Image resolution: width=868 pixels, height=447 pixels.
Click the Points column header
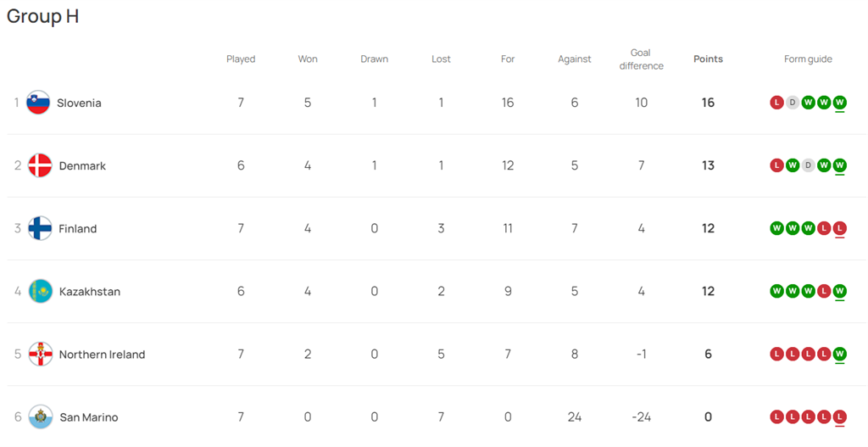coord(708,59)
